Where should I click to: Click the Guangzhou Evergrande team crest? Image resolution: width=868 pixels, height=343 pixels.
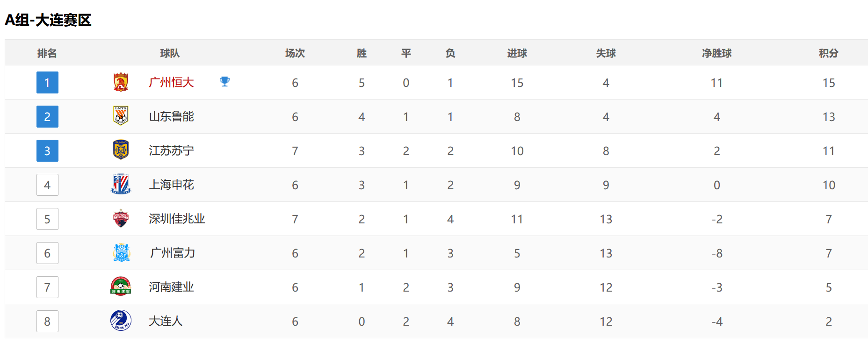(121, 82)
